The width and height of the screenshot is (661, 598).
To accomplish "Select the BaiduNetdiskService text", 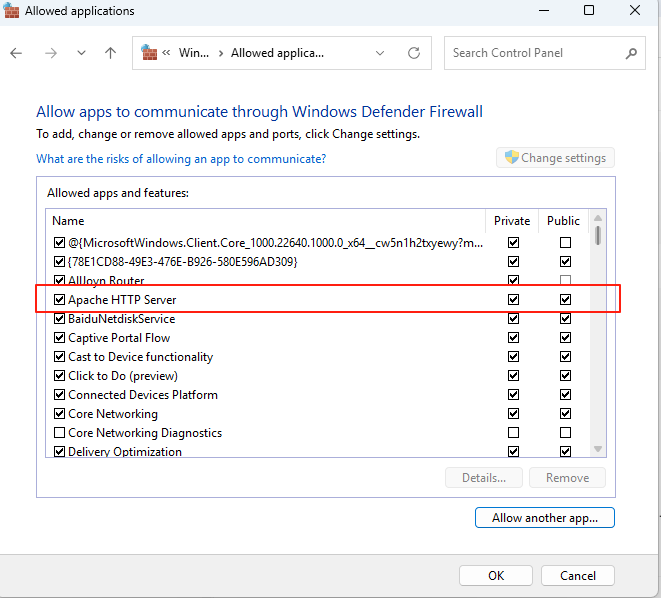I will (121, 319).
